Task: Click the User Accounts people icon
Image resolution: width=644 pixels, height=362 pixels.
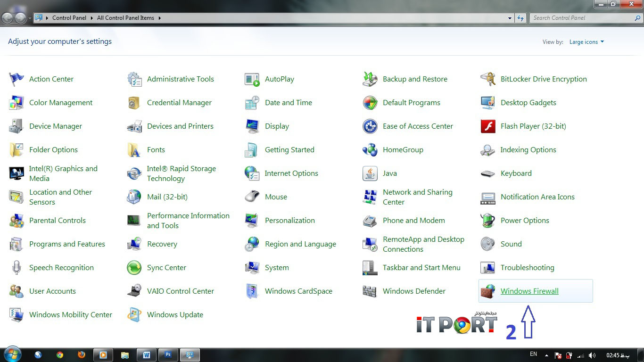Action: pos(17,291)
